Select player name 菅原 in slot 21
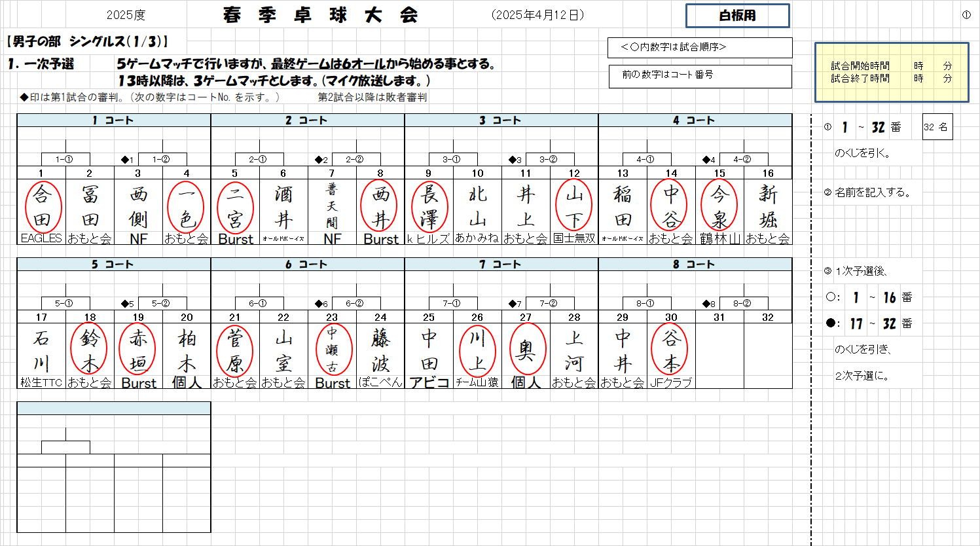 [x=236, y=350]
